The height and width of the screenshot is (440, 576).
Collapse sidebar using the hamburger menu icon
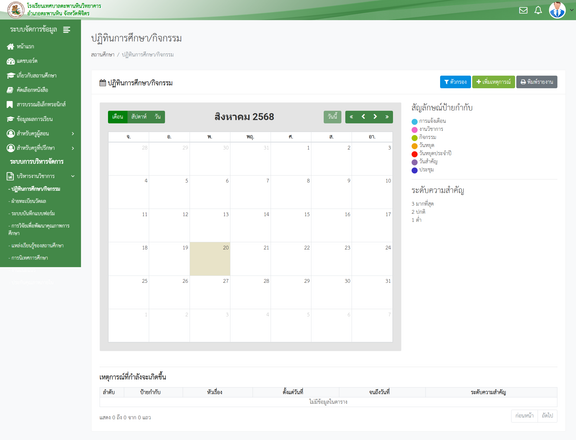pyautogui.click(x=66, y=30)
